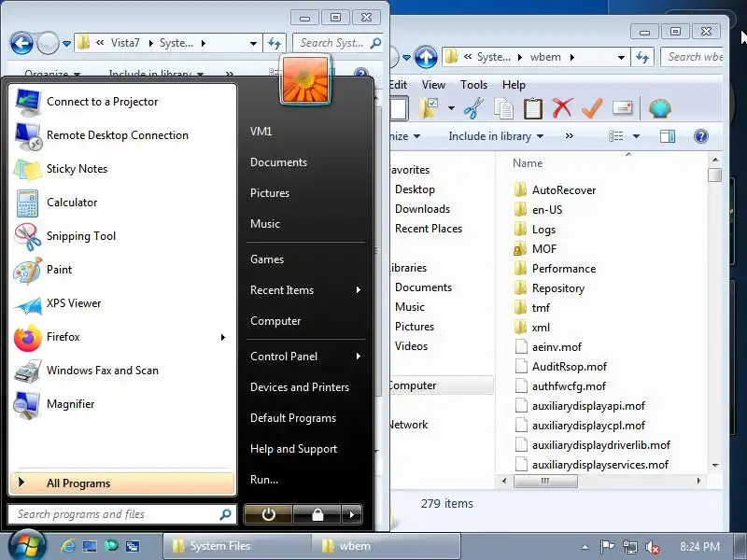Open Connect to a Projector
This screenshot has width=747, height=560.
pyautogui.click(x=122, y=102)
